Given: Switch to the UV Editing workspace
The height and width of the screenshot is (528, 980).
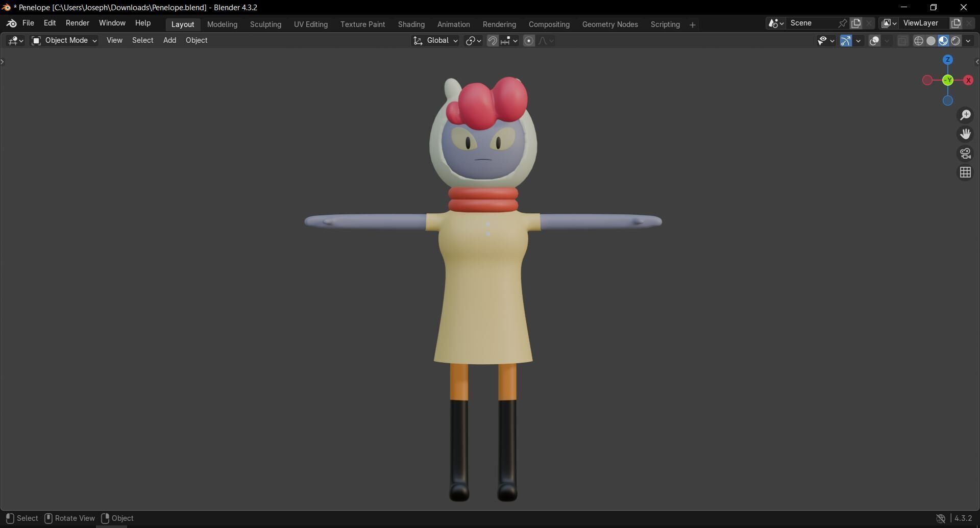Looking at the screenshot, I should point(311,25).
